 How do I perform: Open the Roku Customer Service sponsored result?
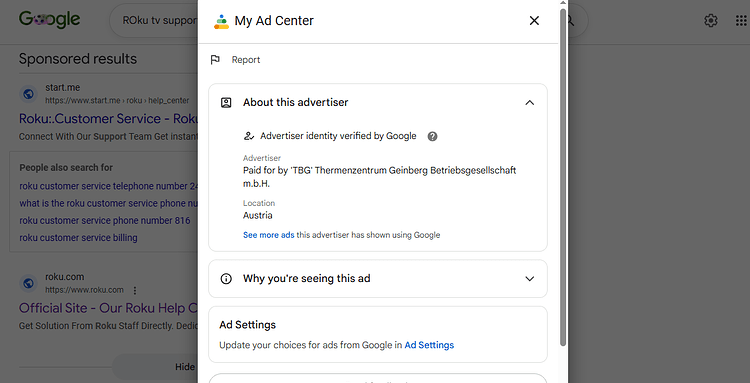pos(109,119)
